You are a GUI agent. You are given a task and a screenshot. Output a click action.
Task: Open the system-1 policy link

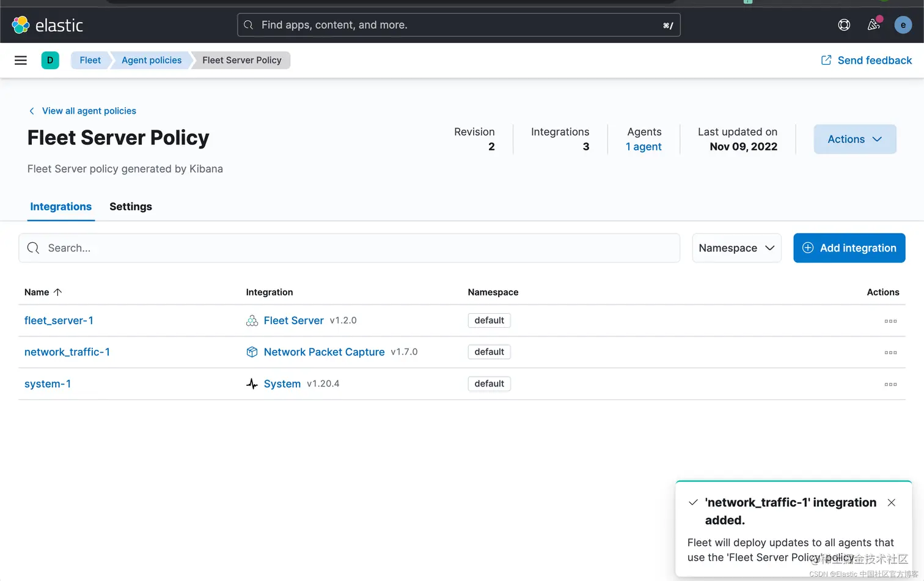(x=48, y=384)
